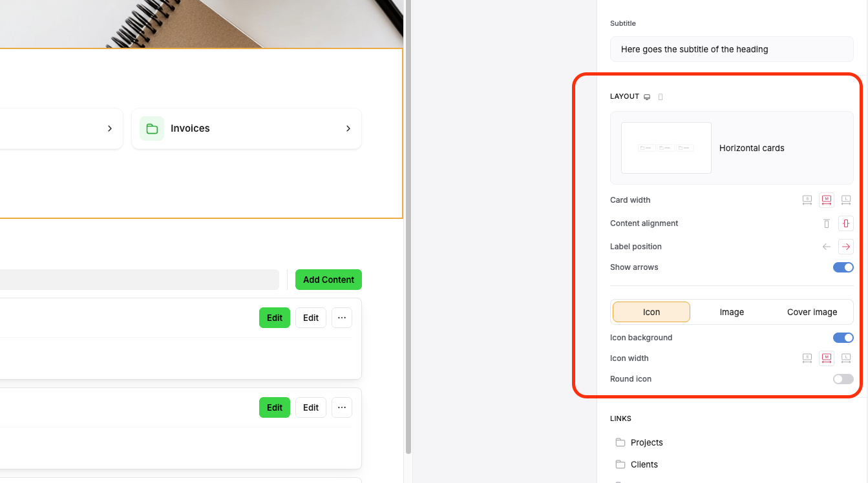Set Label position to left arrow
Screen dimensions: 868x483
click(x=827, y=247)
